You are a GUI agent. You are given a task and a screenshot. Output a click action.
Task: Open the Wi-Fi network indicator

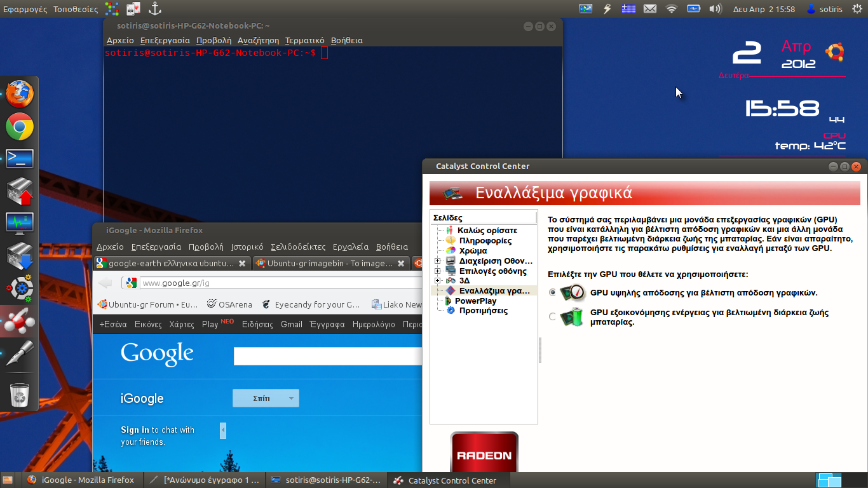click(x=672, y=9)
